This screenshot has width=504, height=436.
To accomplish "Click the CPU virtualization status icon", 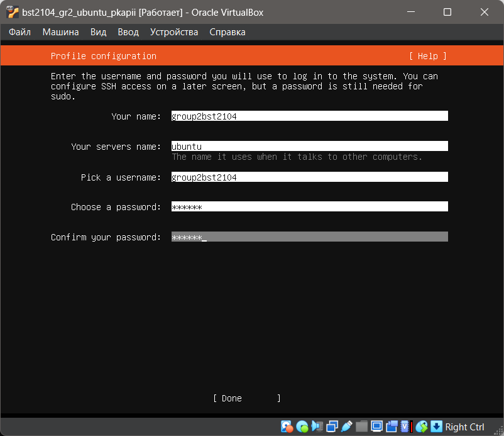I will 407,427.
